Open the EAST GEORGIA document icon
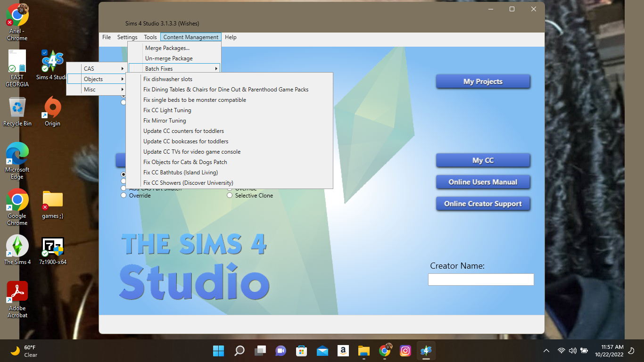 (x=17, y=68)
